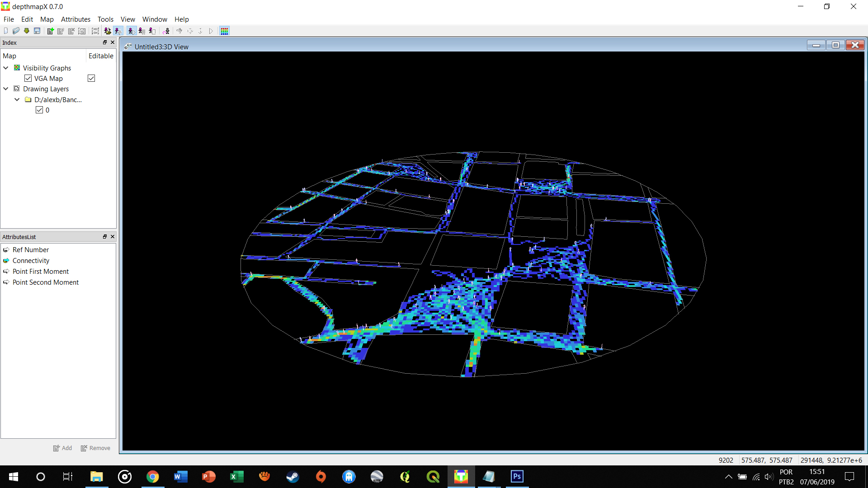Viewport: 868px width, 488px height.
Task: Open the Tools menu
Action: coord(105,19)
